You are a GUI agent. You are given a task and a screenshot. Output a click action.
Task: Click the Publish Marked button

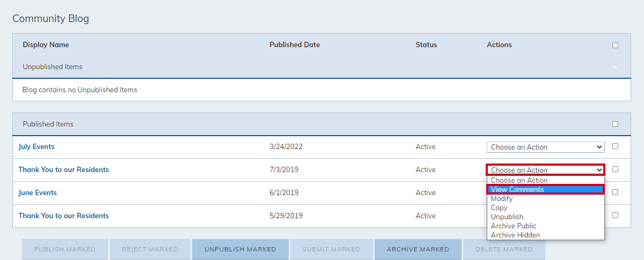(65, 249)
